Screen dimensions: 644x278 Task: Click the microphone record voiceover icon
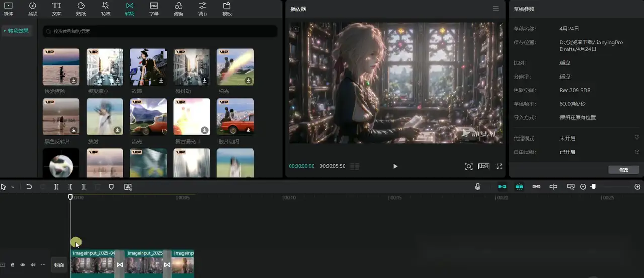point(477,187)
